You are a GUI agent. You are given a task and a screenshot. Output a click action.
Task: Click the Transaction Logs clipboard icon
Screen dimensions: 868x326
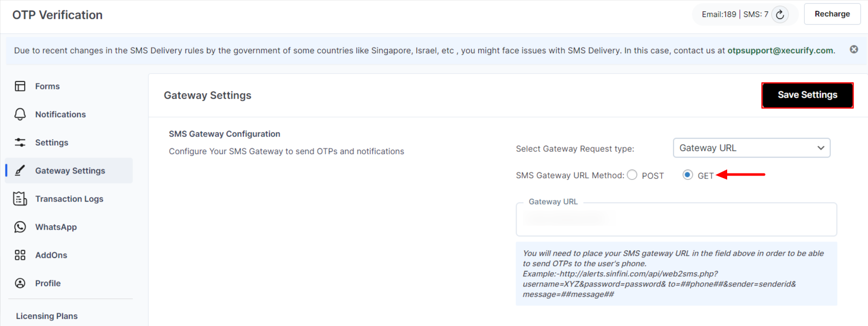[20, 199]
